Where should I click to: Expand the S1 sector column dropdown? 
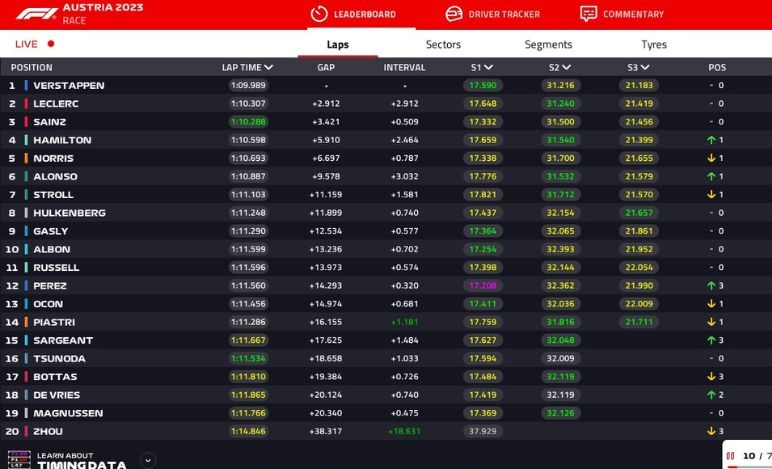point(488,68)
